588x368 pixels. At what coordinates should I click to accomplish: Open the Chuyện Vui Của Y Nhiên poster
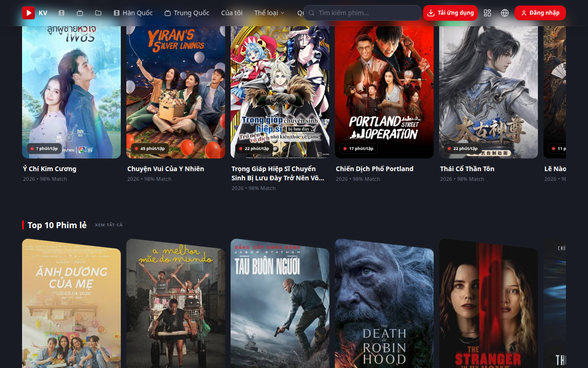176,92
